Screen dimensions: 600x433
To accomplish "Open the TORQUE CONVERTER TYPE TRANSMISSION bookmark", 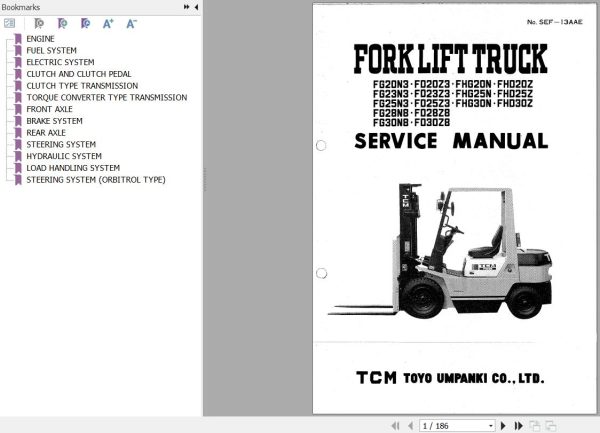I will [x=107, y=98].
